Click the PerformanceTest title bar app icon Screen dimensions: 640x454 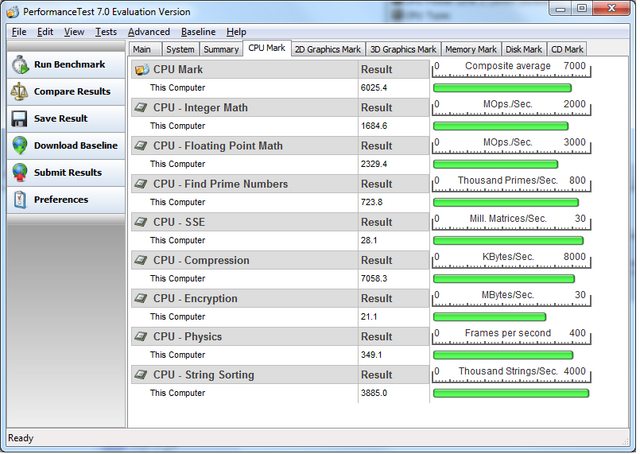[13, 12]
